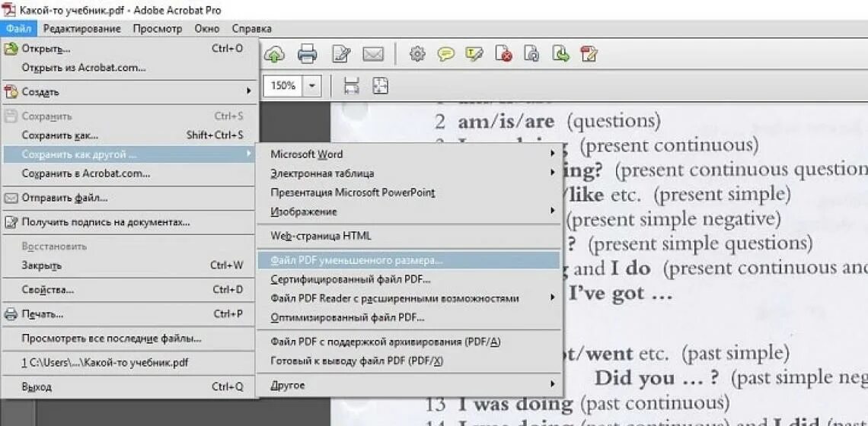Click the 150% zoom input field

pyautogui.click(x=284, y=86)
